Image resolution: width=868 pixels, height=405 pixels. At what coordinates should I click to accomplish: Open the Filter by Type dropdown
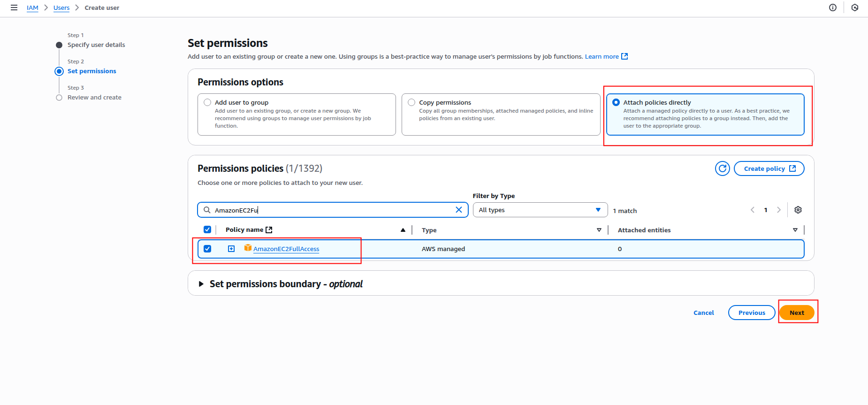pyautogui.click(x=540, y=210)
